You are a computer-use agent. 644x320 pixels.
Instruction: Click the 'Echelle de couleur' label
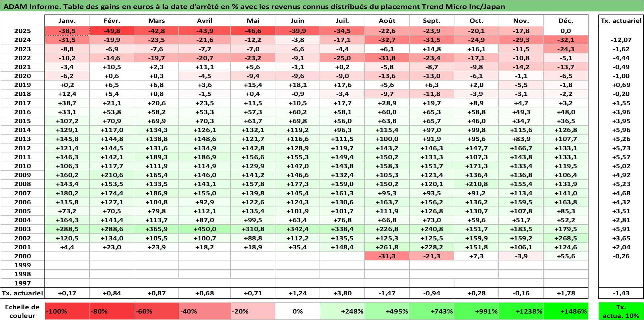23,311
